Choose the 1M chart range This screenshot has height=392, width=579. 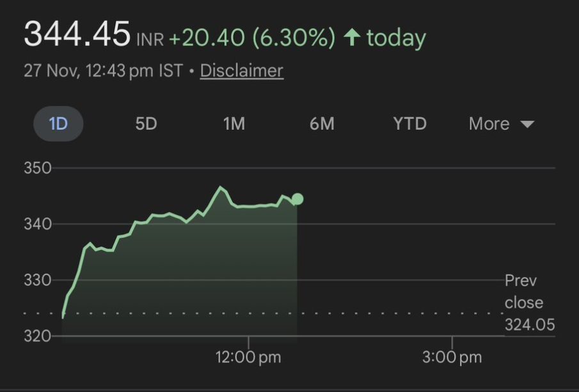[x=234, y=123]
